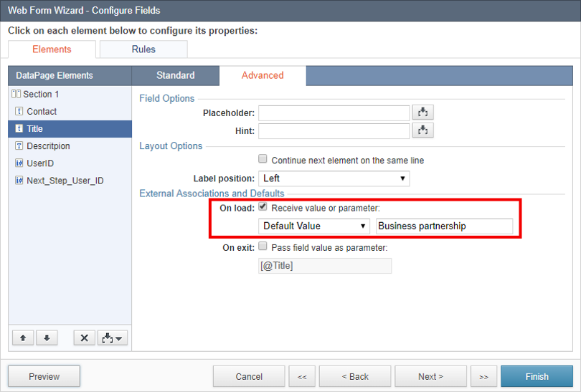Open the insert element menu icon
The image size is (581, 392).
point(113,338)
